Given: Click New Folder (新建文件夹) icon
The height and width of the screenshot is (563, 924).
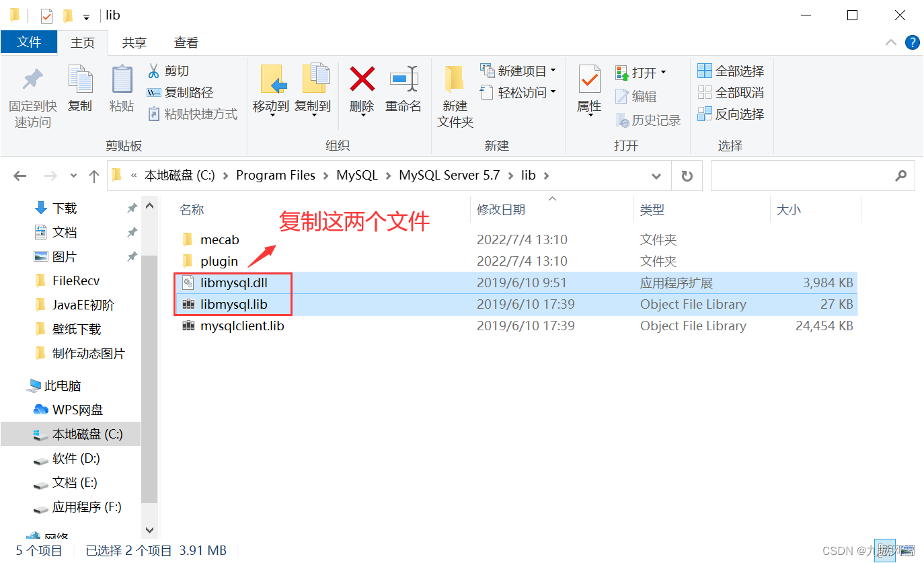Looking at the screenshot, I should pyautogui.click(x=455, y=80).
